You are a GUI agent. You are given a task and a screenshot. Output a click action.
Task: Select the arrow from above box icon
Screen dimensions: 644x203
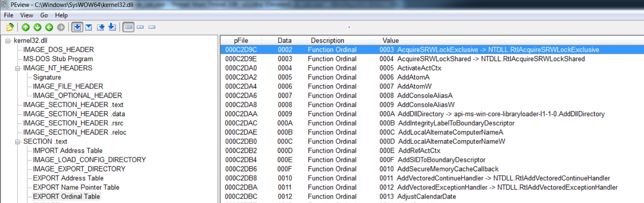[x=112, y=27]
